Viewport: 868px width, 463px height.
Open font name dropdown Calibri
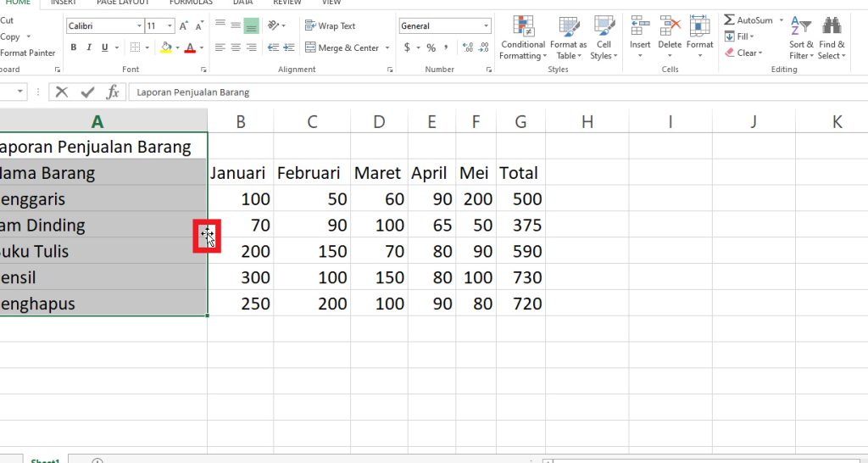[x=140, y=26]
